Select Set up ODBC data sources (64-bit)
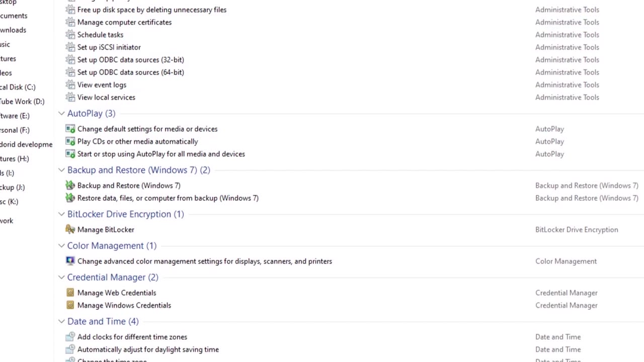Screen dimensions: 644x362 pyautogui.click(x=131, y=72)
